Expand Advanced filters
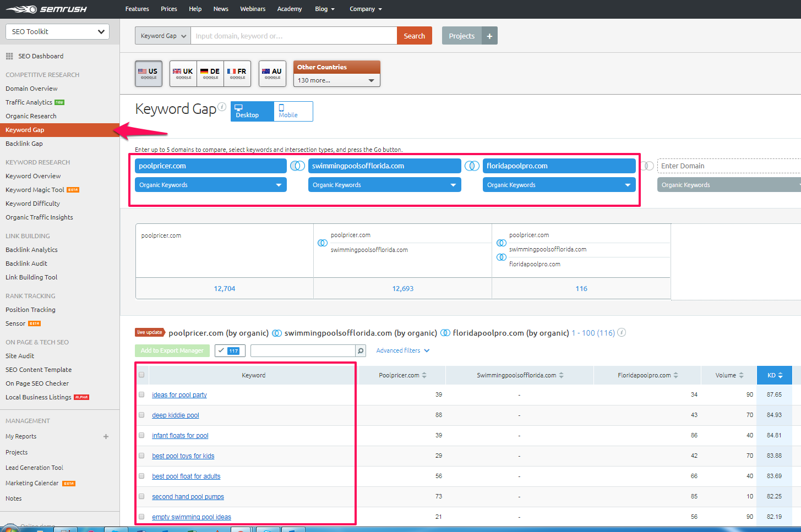801x532 pixels. pyautogui.click(x=402, y=350)
